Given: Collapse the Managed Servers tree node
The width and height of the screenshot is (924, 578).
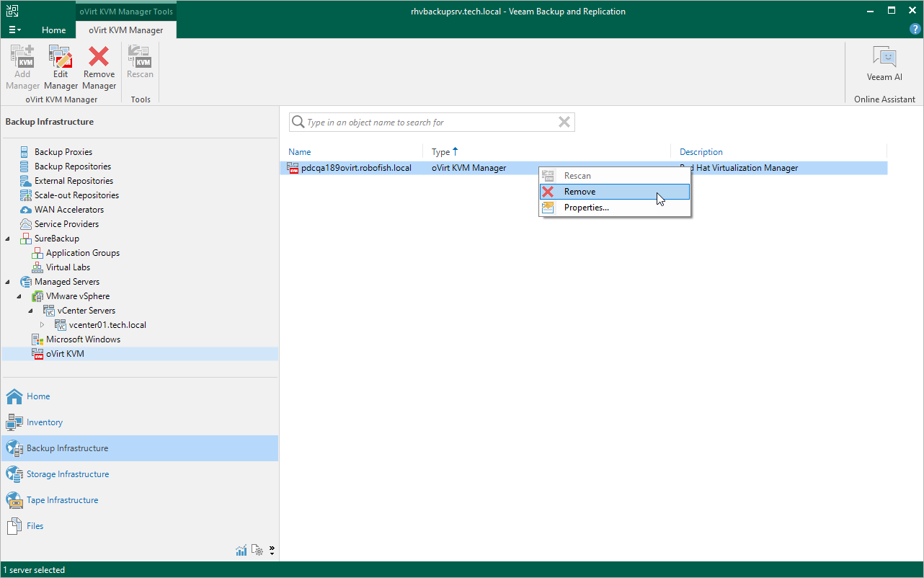Looking at the screenshot, I should pyautogui.click(x=8, y=282).
